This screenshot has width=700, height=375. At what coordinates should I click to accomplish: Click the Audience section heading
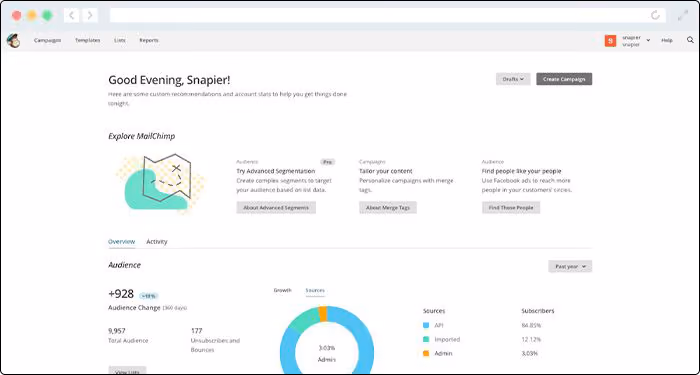[x=125, y=265]
